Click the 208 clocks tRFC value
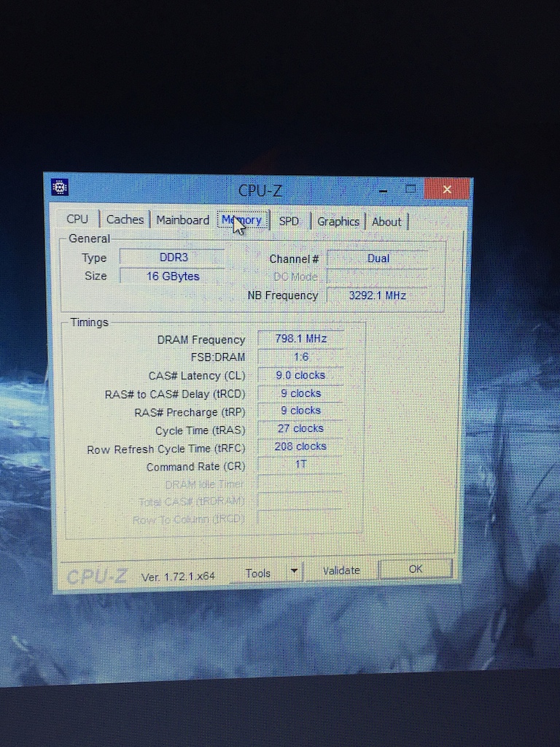Viewport: 560px width, 747px height. (x=300, y=446)
